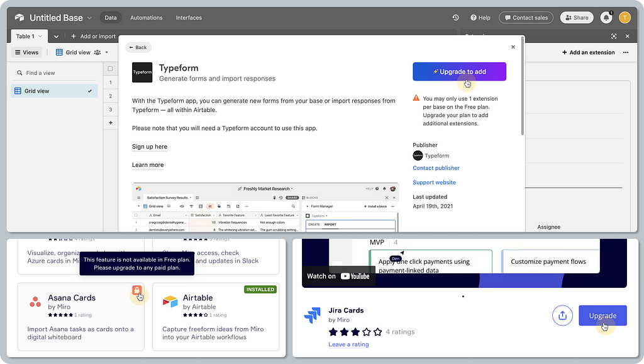Open the Contact publisher link
644x364 pixels.
(x=436, y=168)
